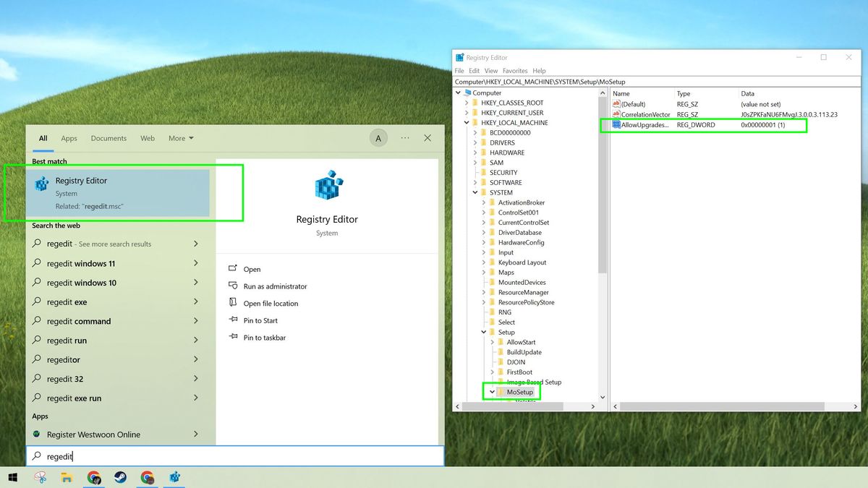868x488 pixels.
Task: Click the large Registry Editor cube icon
Action: pos(327,187)
